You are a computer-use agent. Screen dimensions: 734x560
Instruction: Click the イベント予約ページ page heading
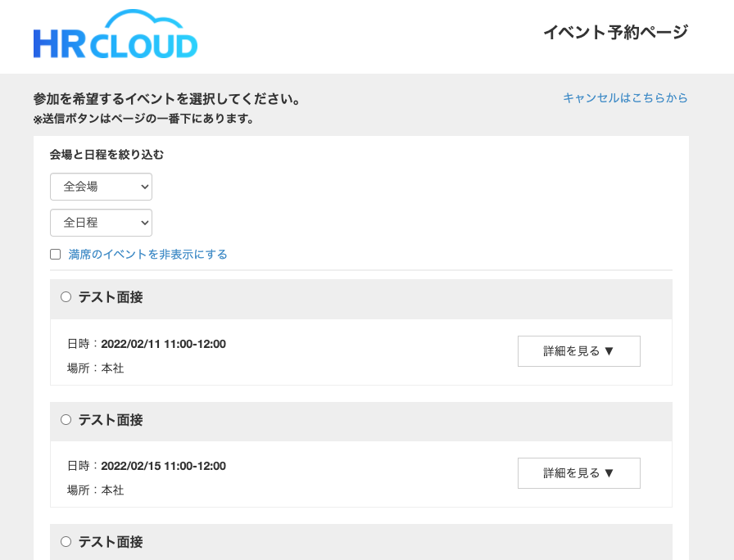tap(615, 33)
